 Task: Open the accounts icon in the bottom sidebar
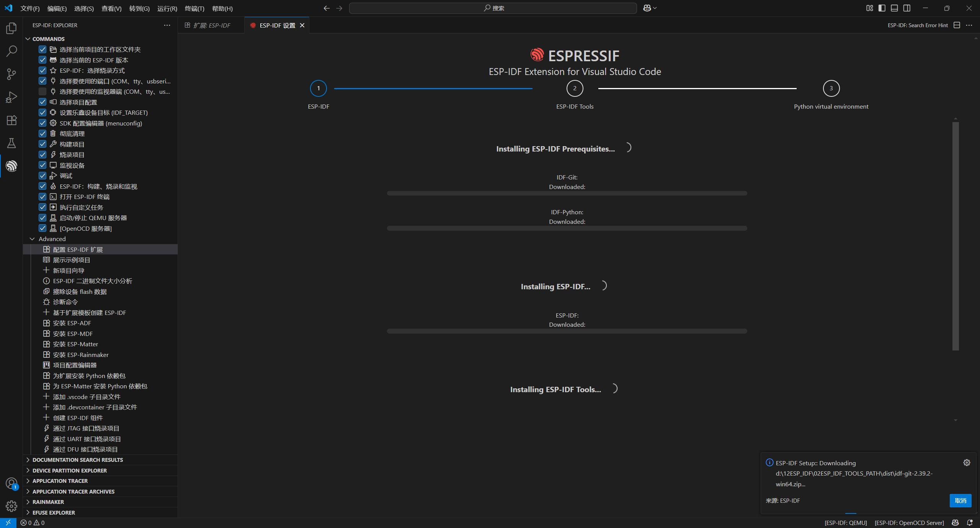pos(11,483)
